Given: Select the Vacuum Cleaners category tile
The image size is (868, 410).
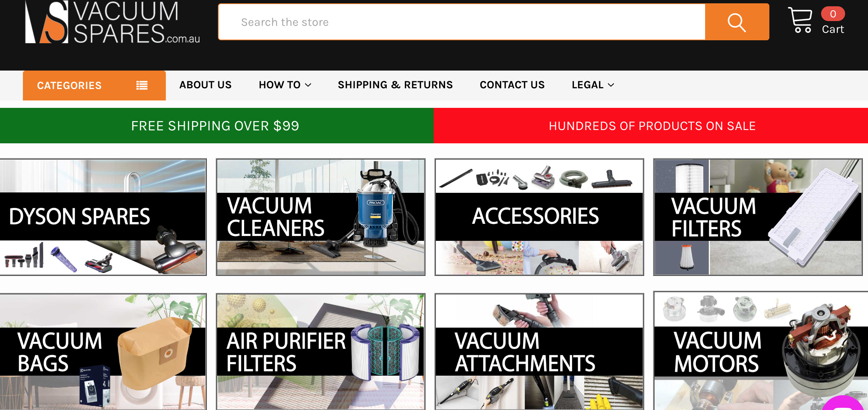Looking at the screenshot, I should (x=321, y=217).
